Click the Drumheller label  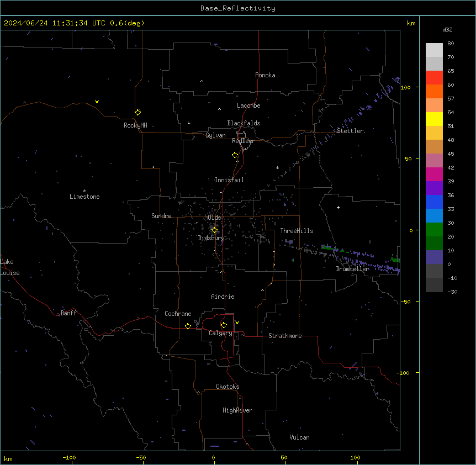tap(352, 269)
